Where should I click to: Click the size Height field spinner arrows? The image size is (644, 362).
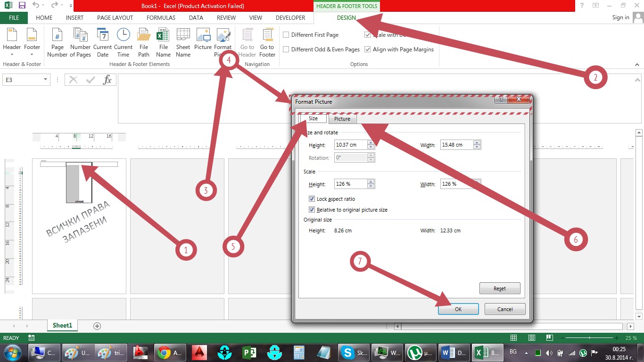(371, 145)
